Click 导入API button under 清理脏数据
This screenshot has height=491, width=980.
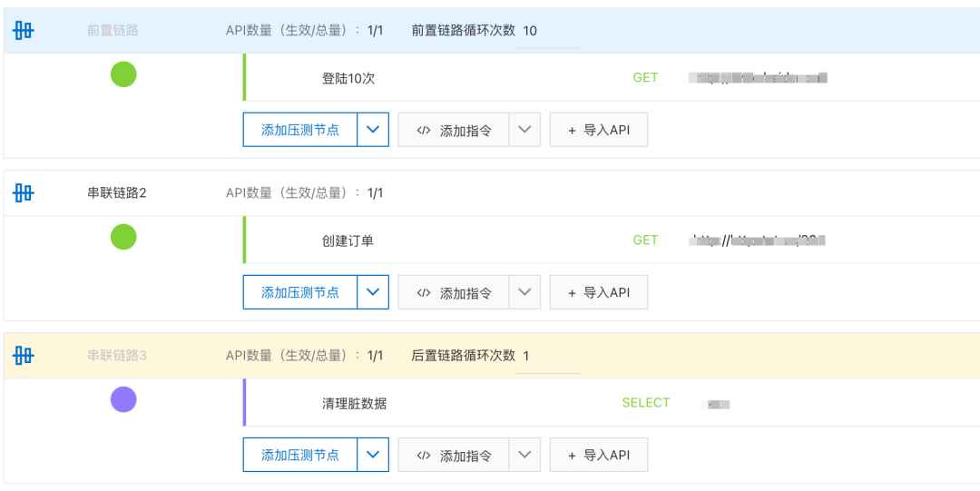click(599, 455)
